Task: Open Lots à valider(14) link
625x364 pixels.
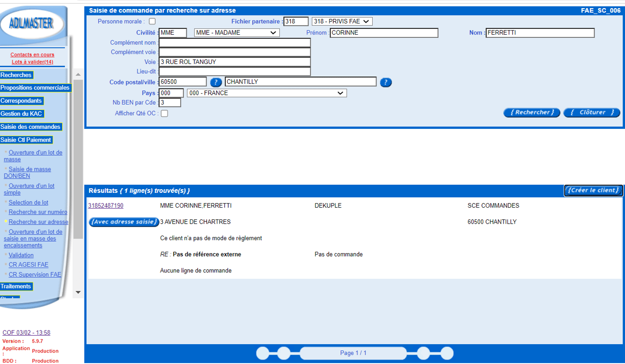Action: [32, 62]
